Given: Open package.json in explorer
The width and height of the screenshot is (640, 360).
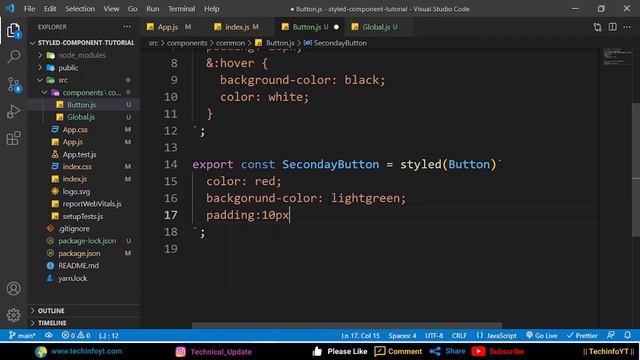Looking at the screenshot, I should (x=84, y=253).
